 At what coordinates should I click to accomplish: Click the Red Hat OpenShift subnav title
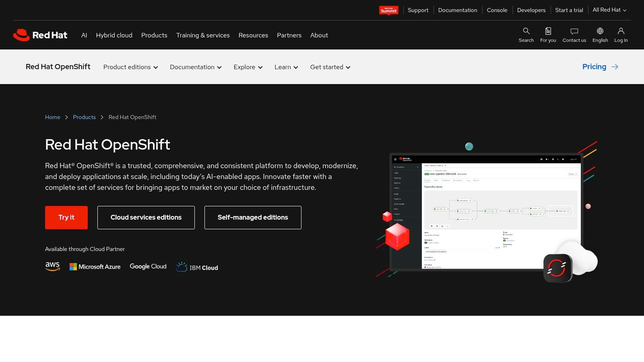click(58, 67)
